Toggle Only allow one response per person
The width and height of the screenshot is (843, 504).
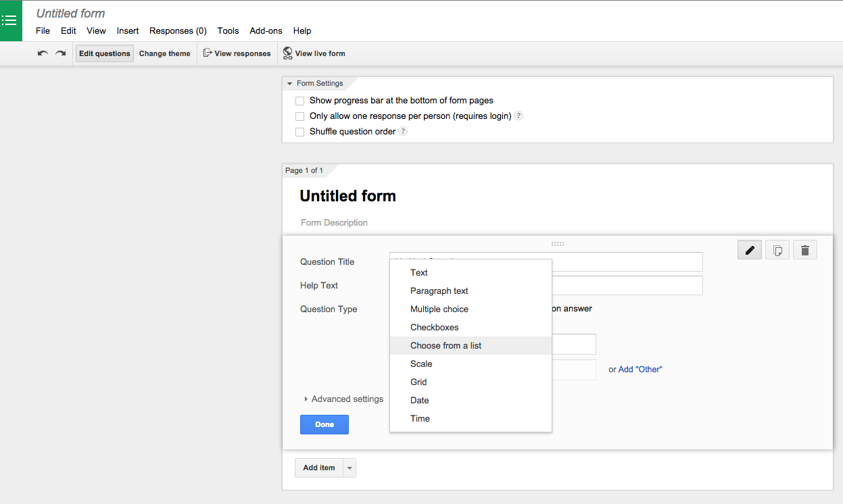pos(299,116)
